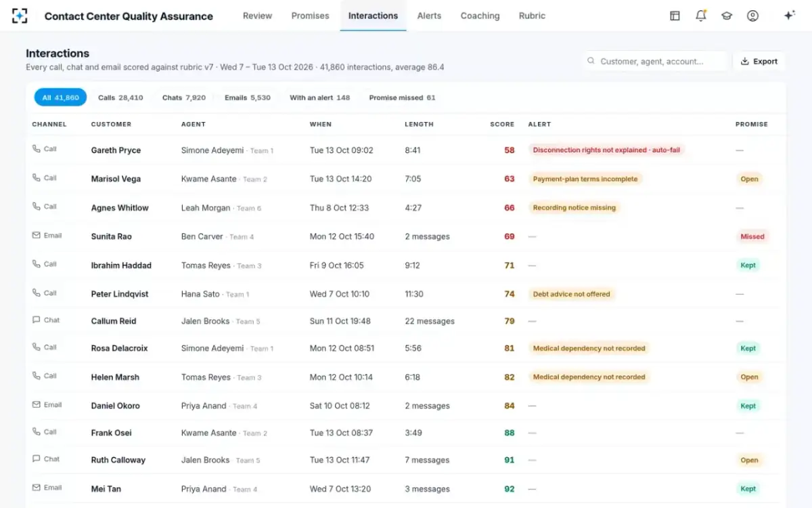The image size is (812, 508).
Task: Click the app logo icon
Action: (x=20, y=16)
